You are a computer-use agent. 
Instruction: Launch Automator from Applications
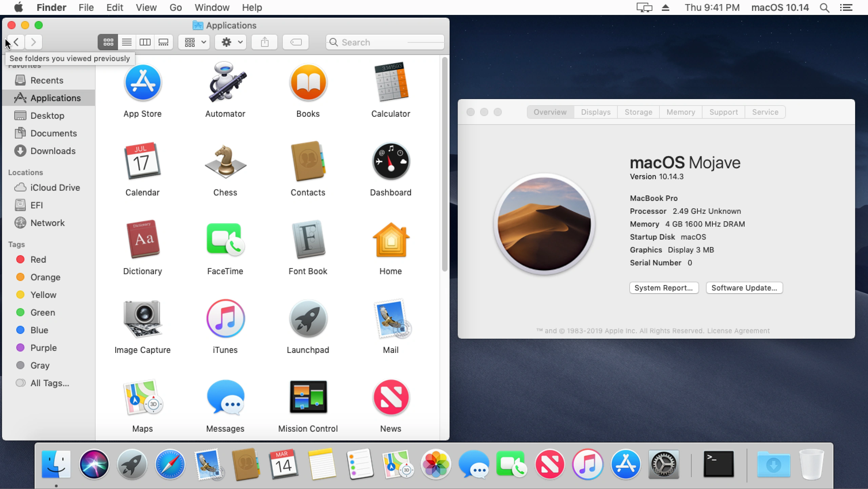[225, 82]
